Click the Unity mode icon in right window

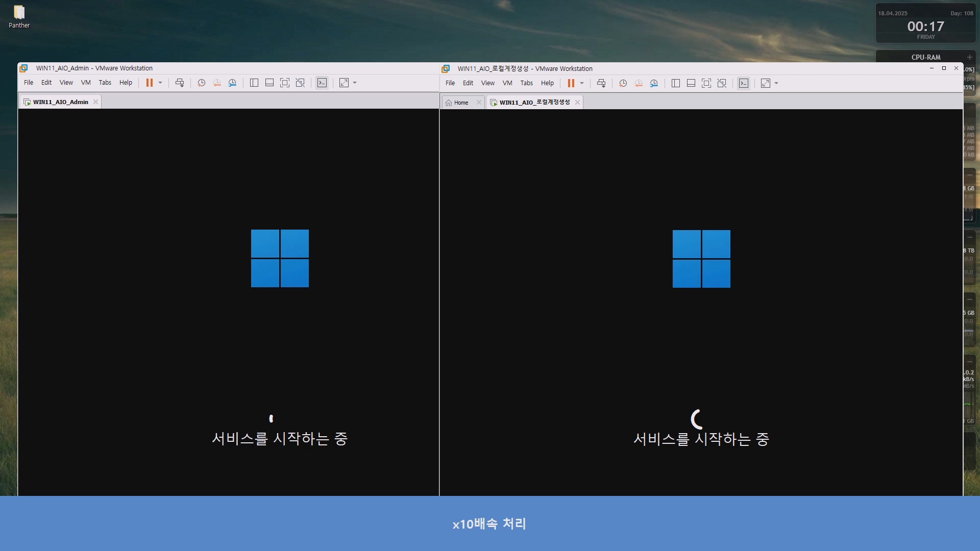click(722, 83)
